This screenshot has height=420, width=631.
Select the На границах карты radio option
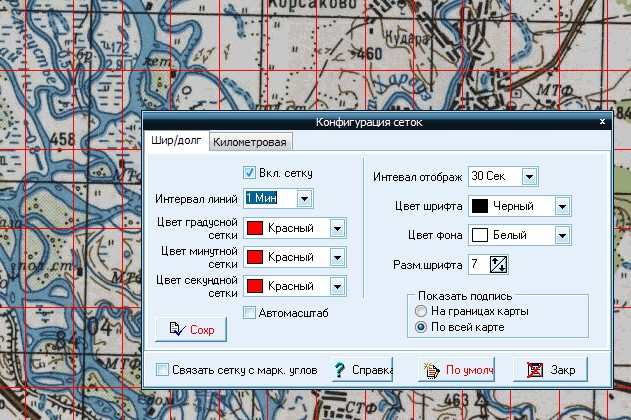[421, 312]
